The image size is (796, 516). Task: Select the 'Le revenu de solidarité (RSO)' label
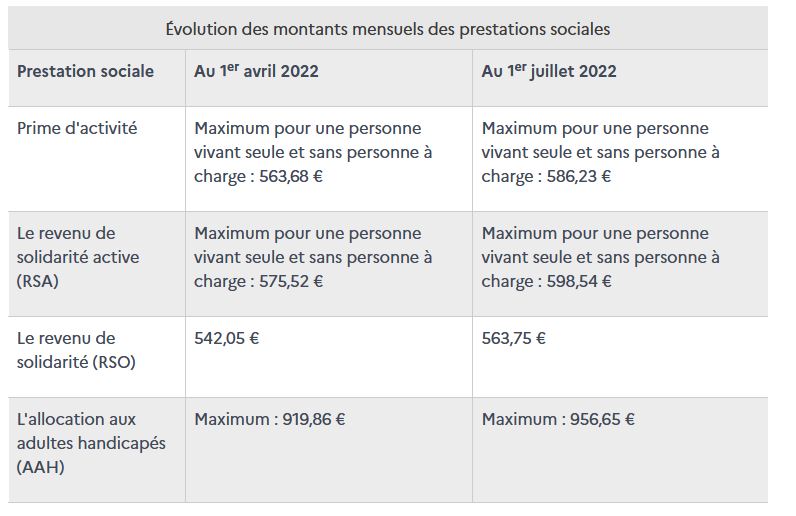(76, 350)
